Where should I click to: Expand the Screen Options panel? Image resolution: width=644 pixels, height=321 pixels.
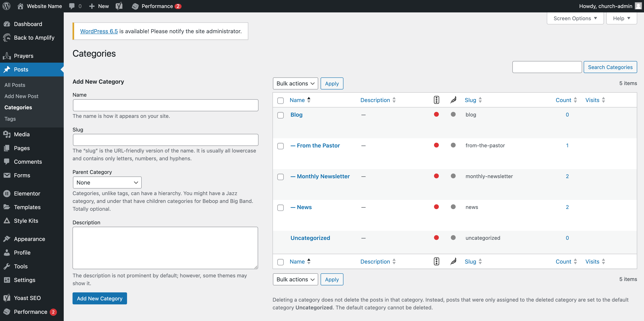pyautogui.click(x=575, y=18)
